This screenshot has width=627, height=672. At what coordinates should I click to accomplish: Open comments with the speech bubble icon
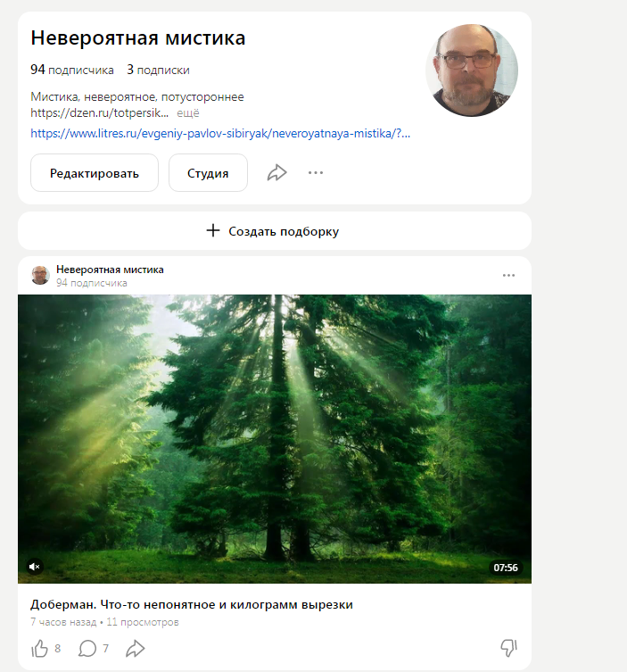87,648
